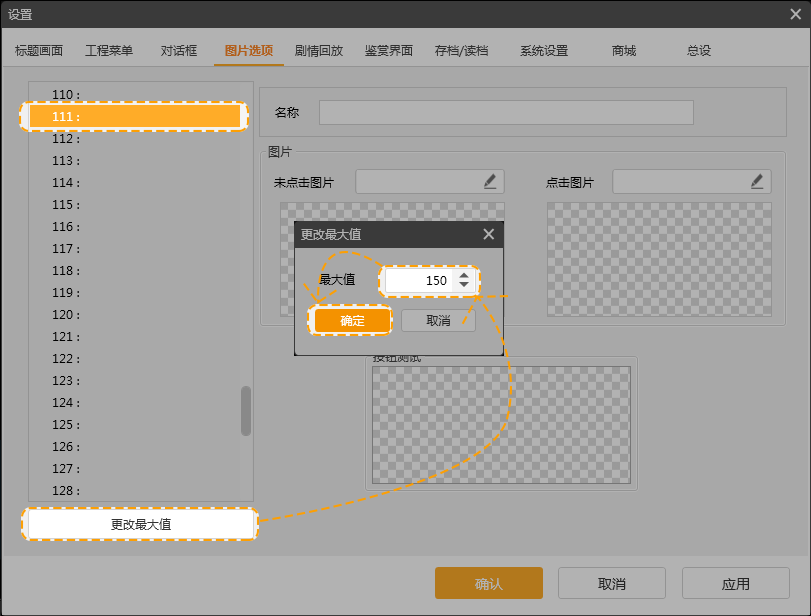Click the up arrow on the 最大值 spinner
811x616 pixels.
(x=465, y=274)
